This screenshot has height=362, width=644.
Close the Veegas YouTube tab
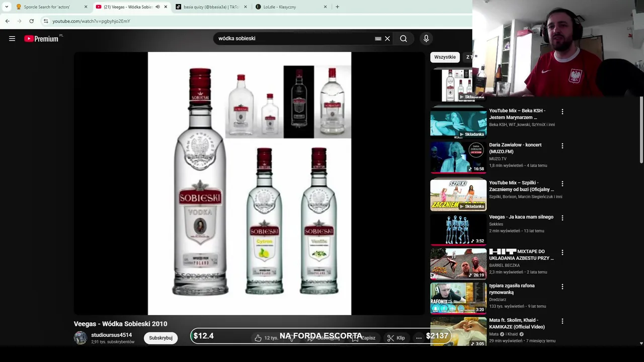(x=166, y=7)
